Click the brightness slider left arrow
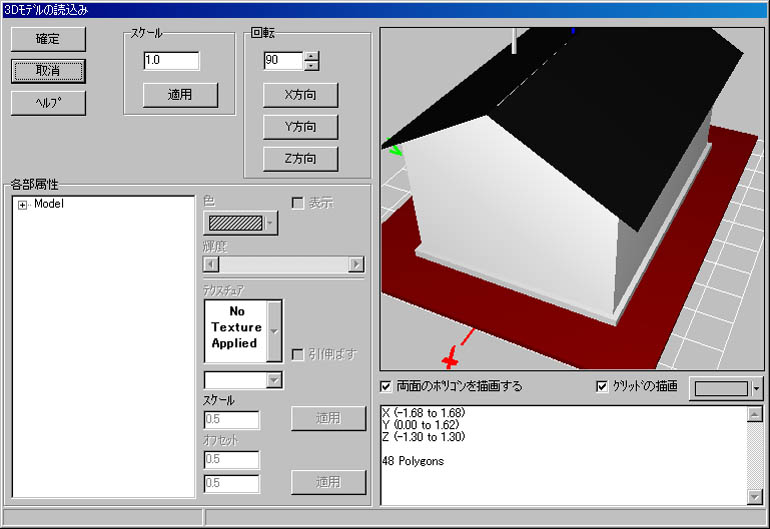The width and height of the screenshot is (770, 529). [x=211, y=264]
